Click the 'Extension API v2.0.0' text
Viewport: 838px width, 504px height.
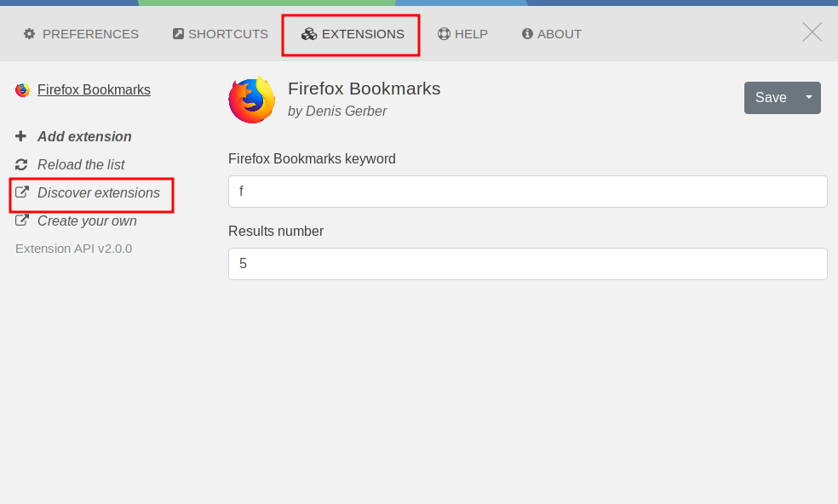(74, 249)
